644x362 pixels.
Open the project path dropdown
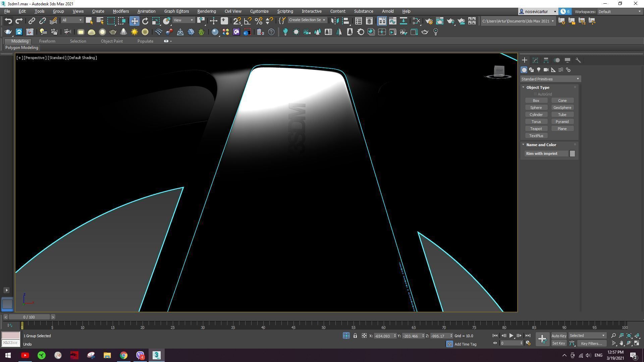click(x=518, y=21)
